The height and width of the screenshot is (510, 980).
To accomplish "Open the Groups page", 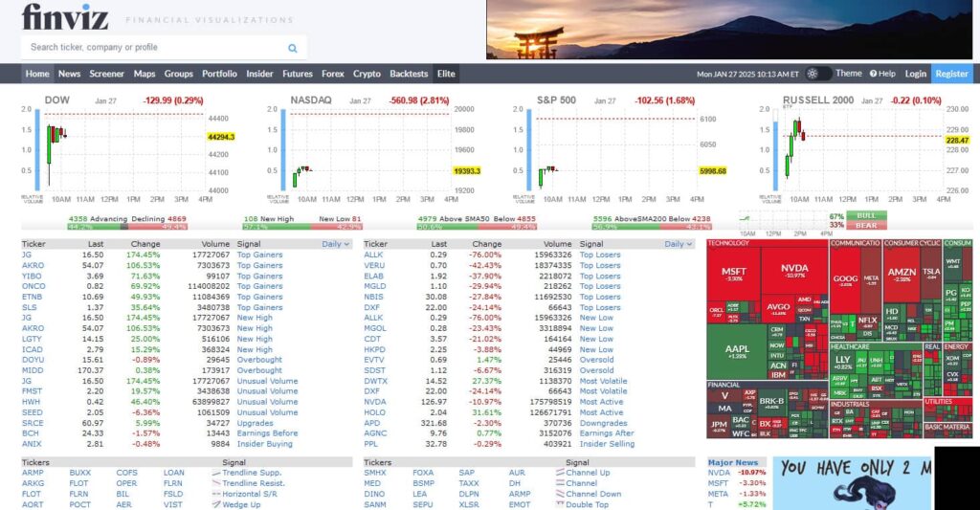I will pyautogui.click(x=179, y=74).
